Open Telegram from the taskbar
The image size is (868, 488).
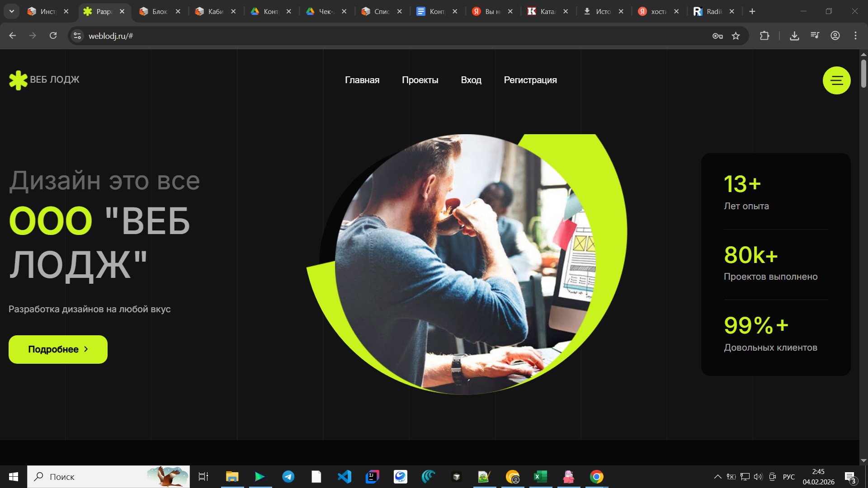[288, 477]
